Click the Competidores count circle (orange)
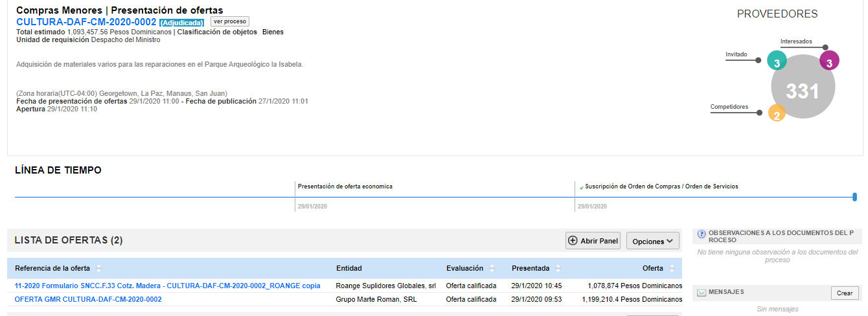 777,113
